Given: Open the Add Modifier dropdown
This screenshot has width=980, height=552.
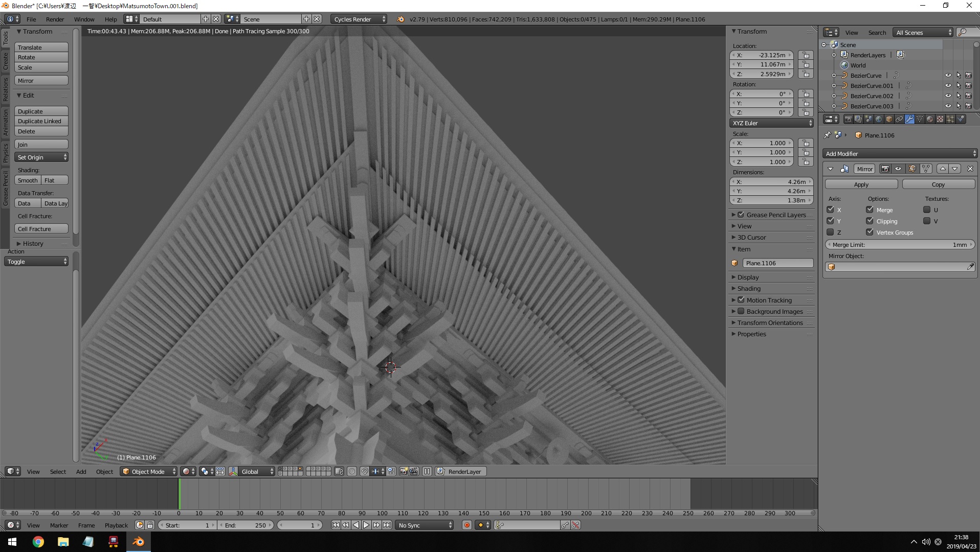Looking at the screenshot, I should click(x=900, y=153).
